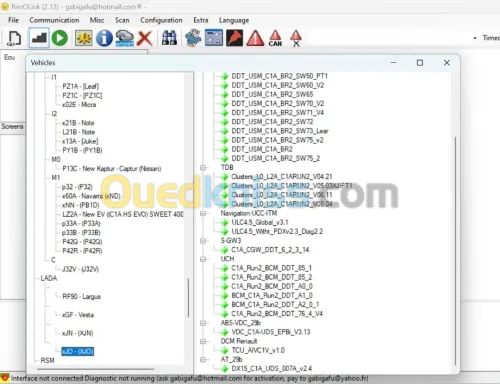Click the ECU list vertical scrollbar
Viewport: 500px width, 384px height.
point(455,250)
